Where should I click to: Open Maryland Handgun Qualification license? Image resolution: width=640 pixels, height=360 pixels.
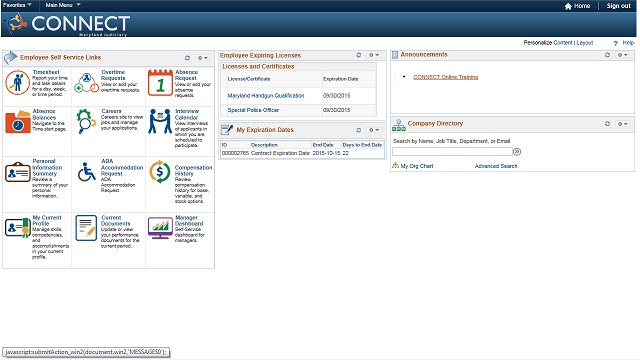266,96
